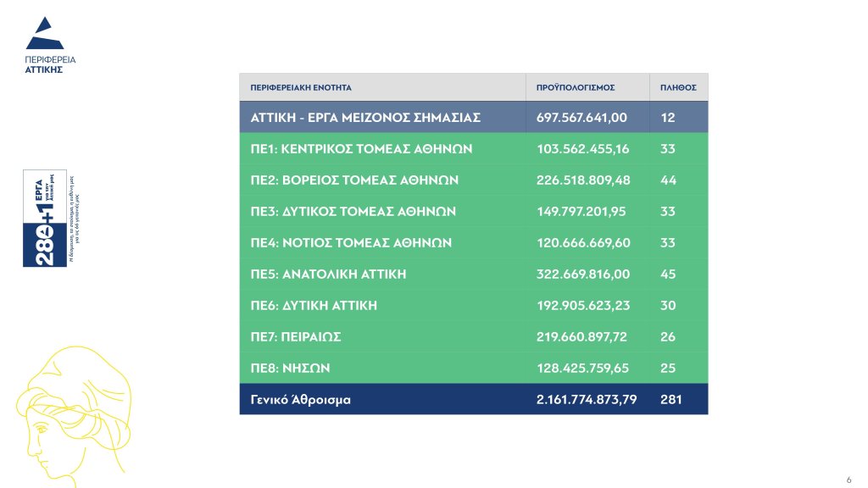Click the 280+1 Έργα badge
This screenshot has height=488, width=868.
click(x=45, y=219)
